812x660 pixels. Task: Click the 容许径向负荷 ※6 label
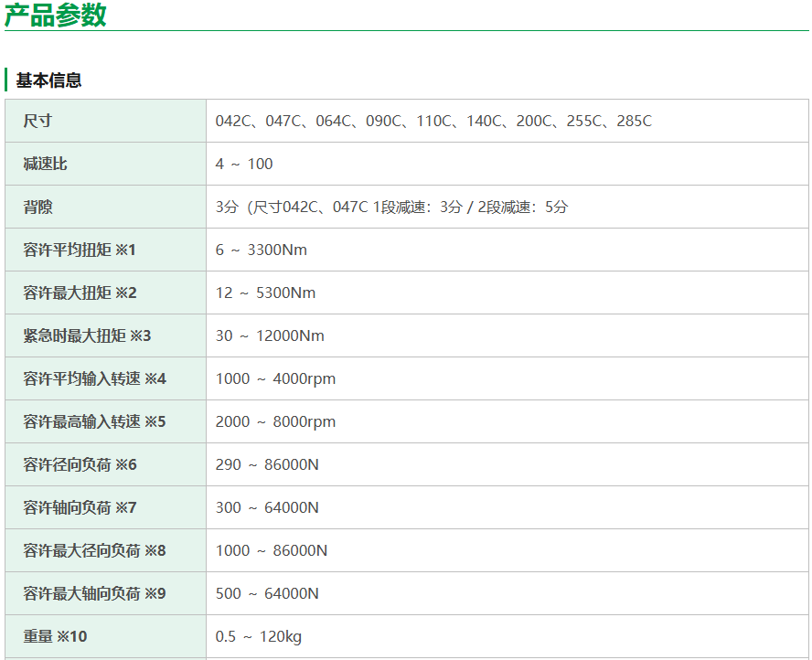(80, 464)
